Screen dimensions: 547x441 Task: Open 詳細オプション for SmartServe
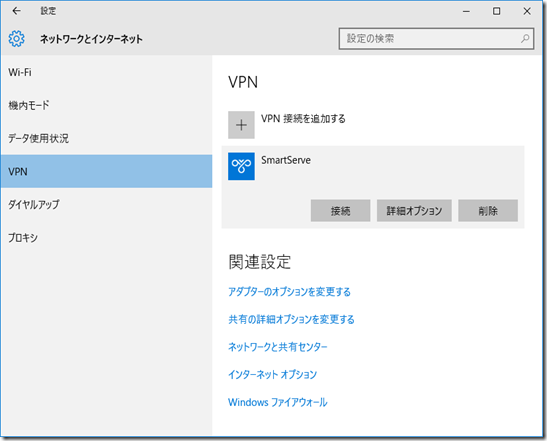point(414,210)
